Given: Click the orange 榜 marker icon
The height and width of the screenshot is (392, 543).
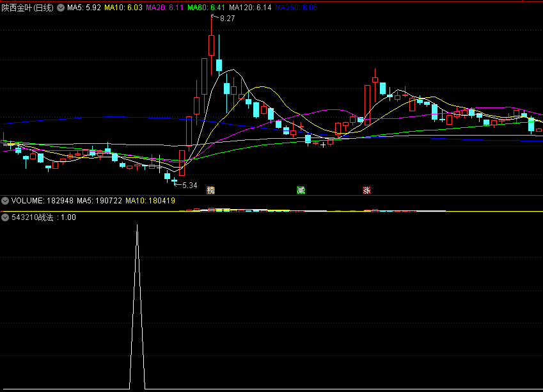Looking at the screenshot, I should (210, 190).
